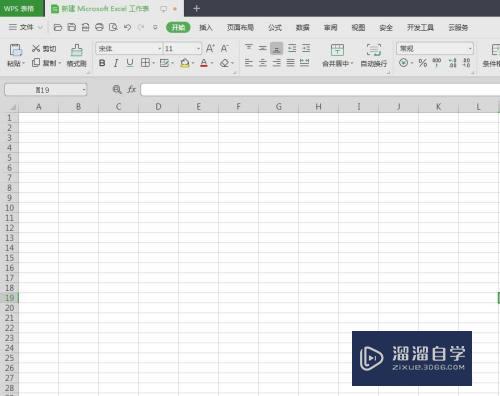Select the Format Painter brush
This screenshot has height=396, width=500.
[77, 50]
